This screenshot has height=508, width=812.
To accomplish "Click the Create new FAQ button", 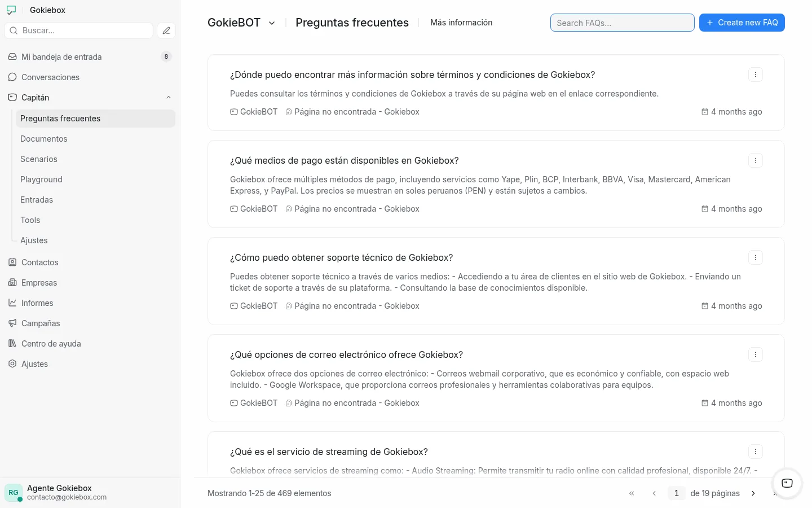I will [x=742, y=23].
